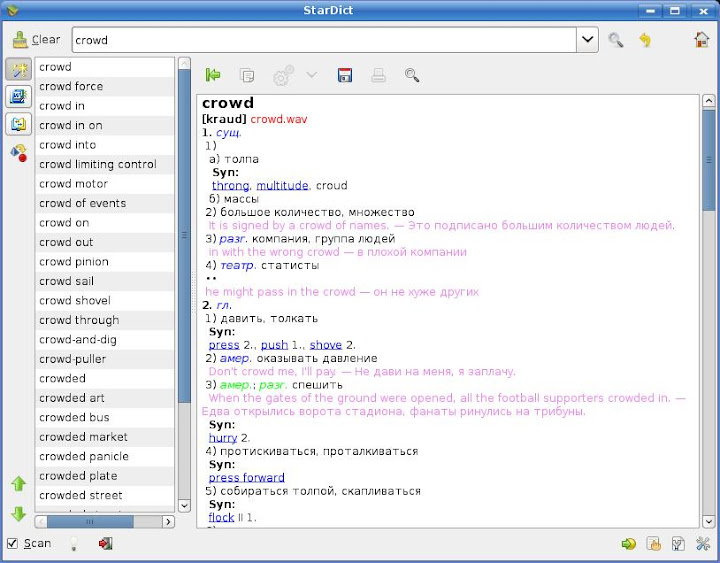Select 'crowd shovel' in word list
The height and width of the screenshot is (563, 720).
(105, 301)
